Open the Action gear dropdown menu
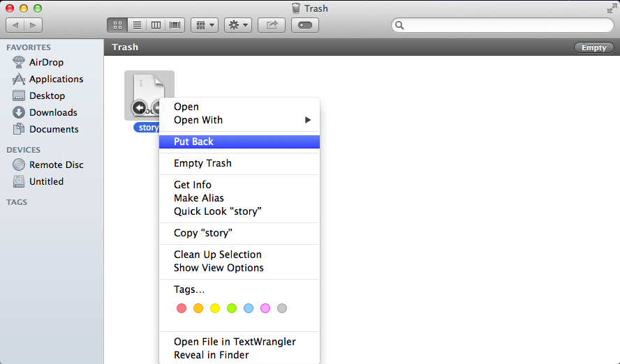Image resolution: width=620 pixels, height=364 pixels. [x=238, y=25]
